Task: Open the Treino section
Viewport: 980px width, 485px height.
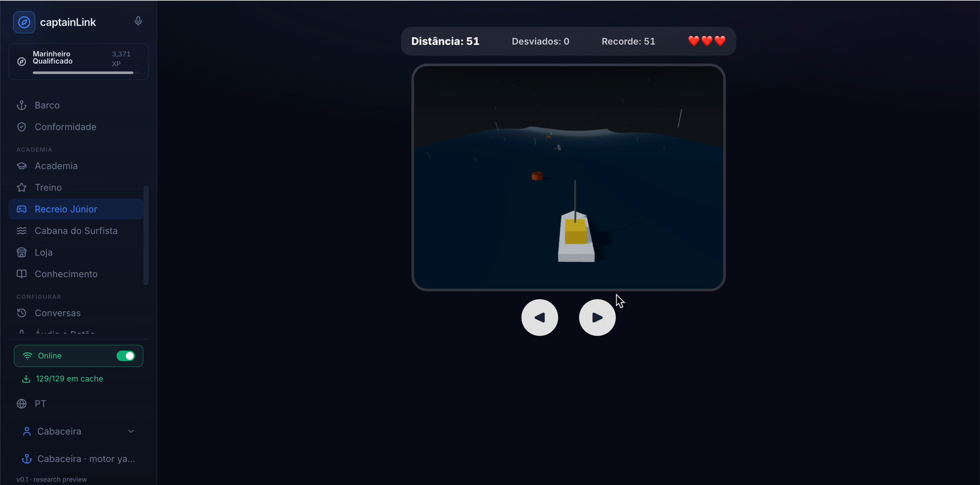Action: 76,188
